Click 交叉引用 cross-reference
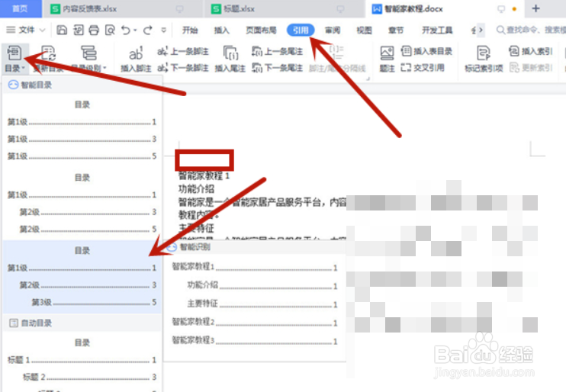This screenshot has width=566, height=392. pyautogui.click(x=423, y=68)
